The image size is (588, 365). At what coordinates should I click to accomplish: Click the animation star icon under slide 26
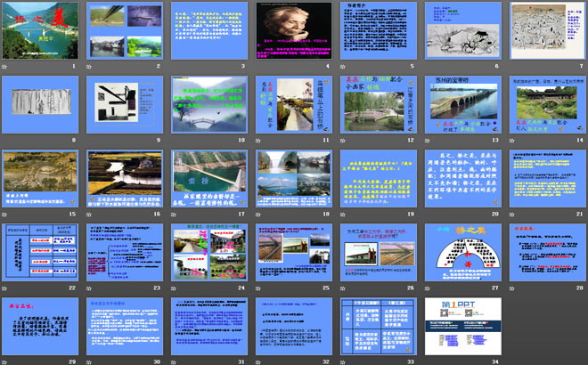tap(343, 288)
